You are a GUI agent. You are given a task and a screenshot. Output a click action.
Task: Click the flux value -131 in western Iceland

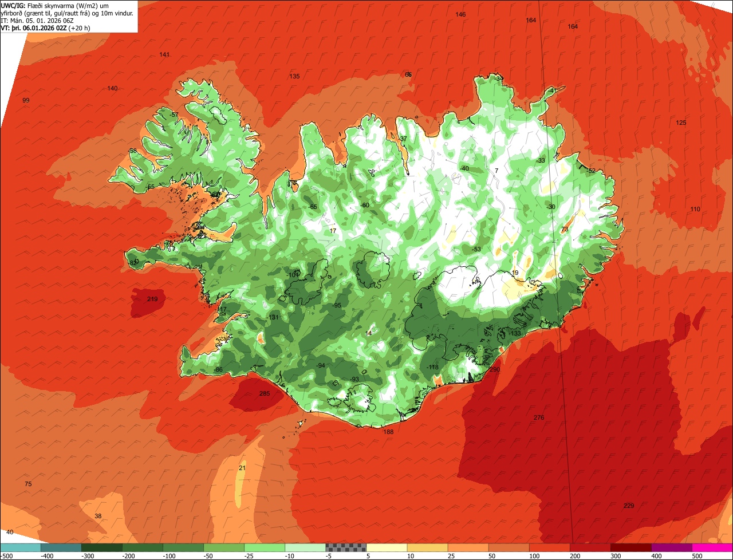pyautogui.click(x=273, y=317)
